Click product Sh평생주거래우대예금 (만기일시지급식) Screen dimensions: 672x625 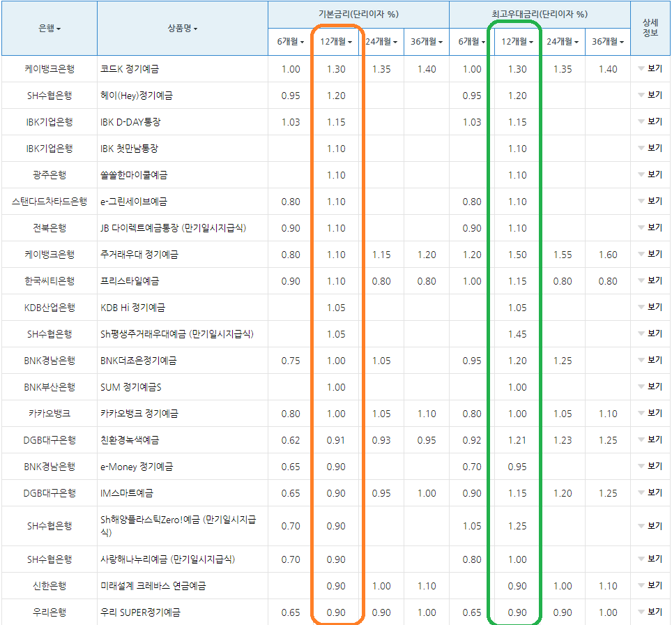(x=177, y=334)
